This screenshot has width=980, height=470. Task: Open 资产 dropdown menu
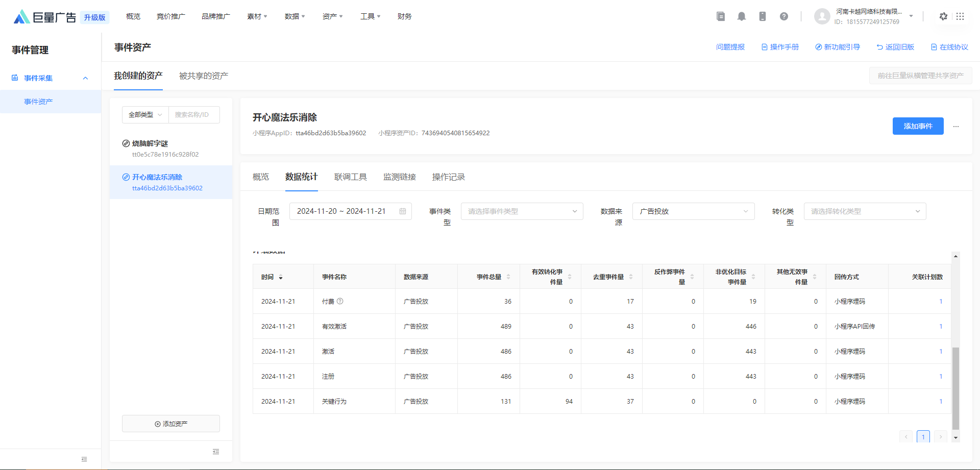333,16
